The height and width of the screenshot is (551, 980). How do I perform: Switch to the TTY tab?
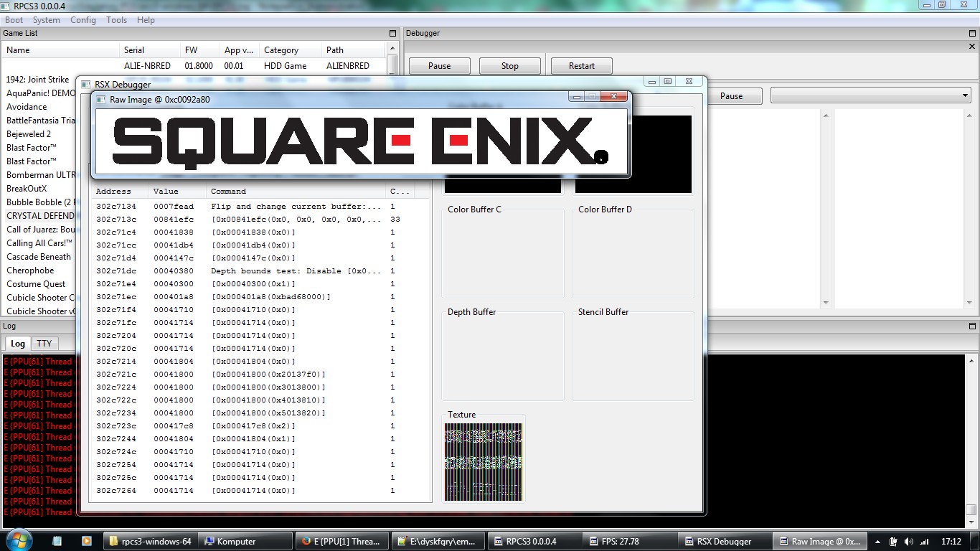coord(44,344)
